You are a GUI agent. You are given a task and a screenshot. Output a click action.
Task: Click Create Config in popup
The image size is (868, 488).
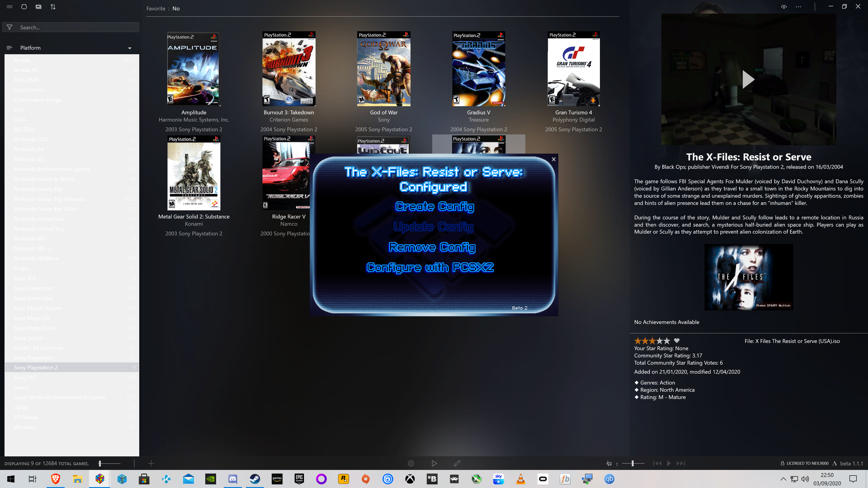(x=434, y=206)
